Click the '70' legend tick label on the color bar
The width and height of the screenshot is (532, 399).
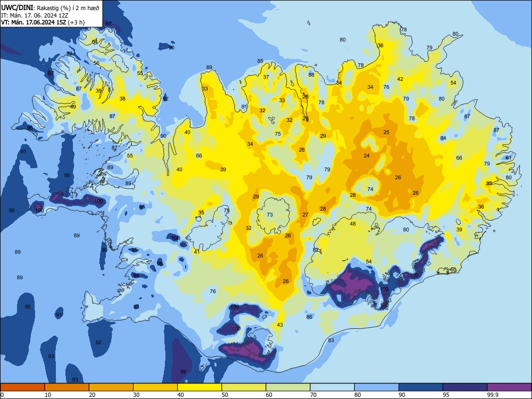[x=313, y=395]
